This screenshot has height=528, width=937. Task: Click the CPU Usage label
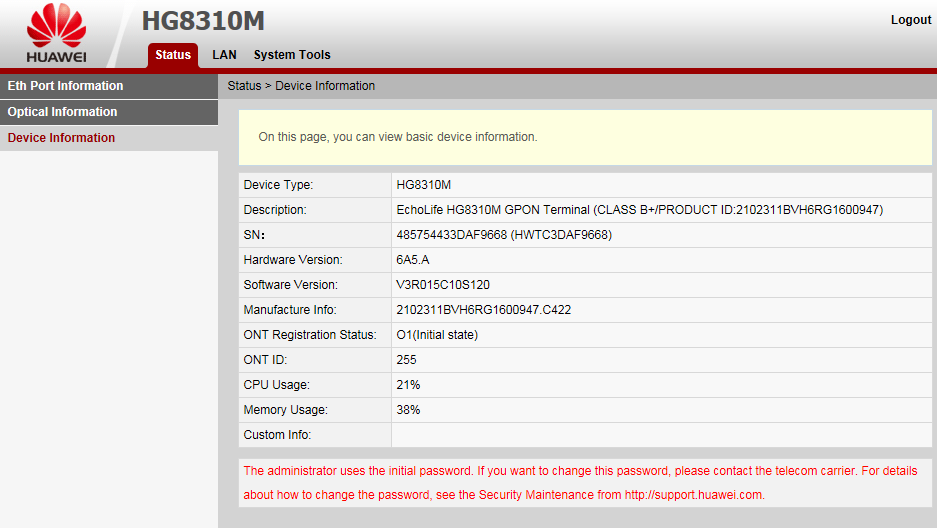pyautogui.click(x=276, y=385)
